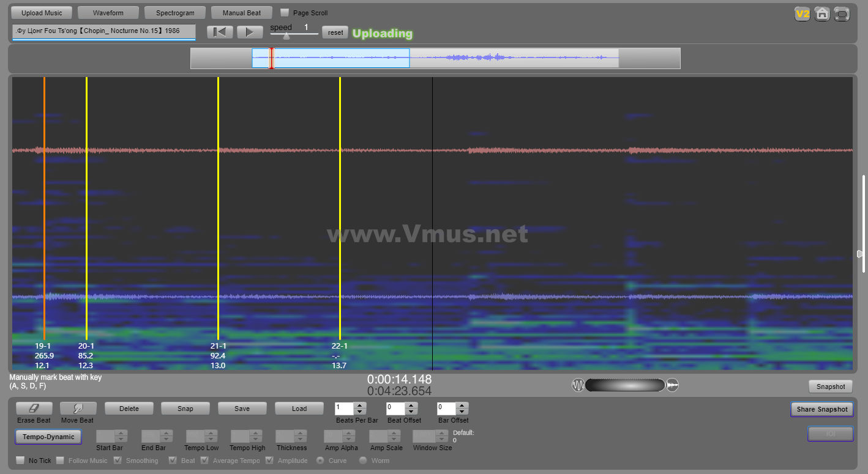Increase the Bar Offset value
Viewport: 868px width, 474px height.
(x=462, y=405)
